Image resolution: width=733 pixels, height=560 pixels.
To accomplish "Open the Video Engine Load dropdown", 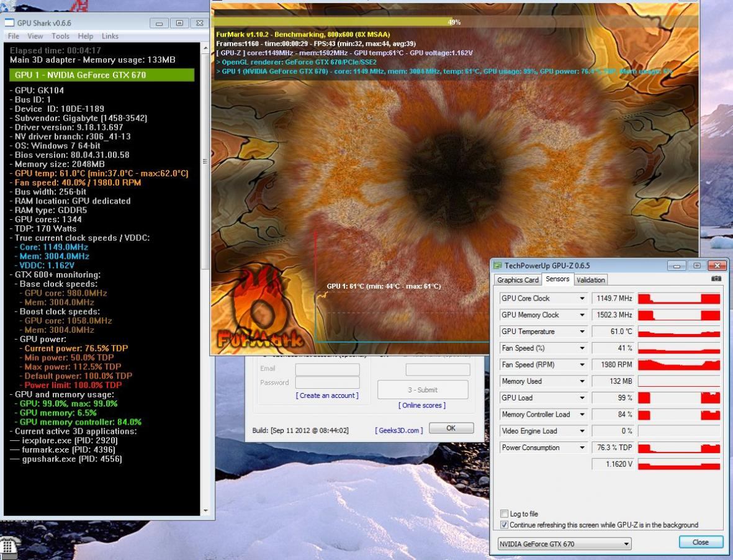I will (x=582, y=431).
